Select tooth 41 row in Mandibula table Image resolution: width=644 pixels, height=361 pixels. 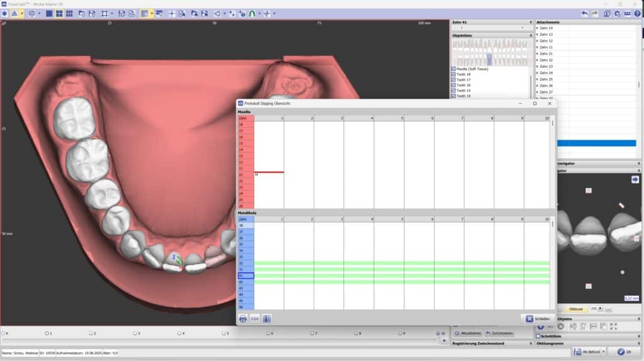pos(245,275)
